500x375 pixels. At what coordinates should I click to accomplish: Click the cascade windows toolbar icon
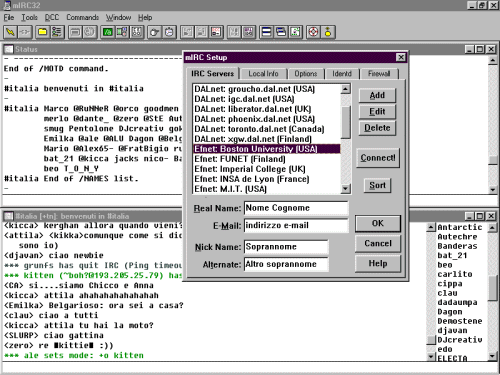click(x=281, y=32)
